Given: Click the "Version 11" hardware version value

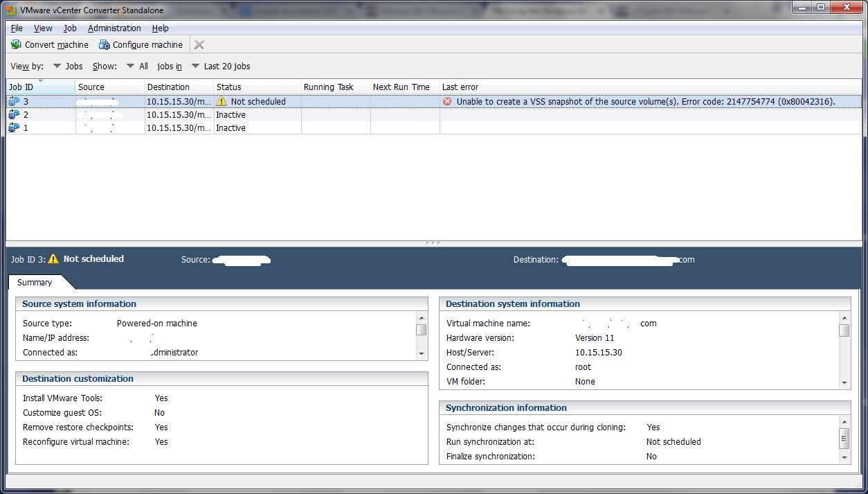Looking at the screenshot, I should point(595,338).
